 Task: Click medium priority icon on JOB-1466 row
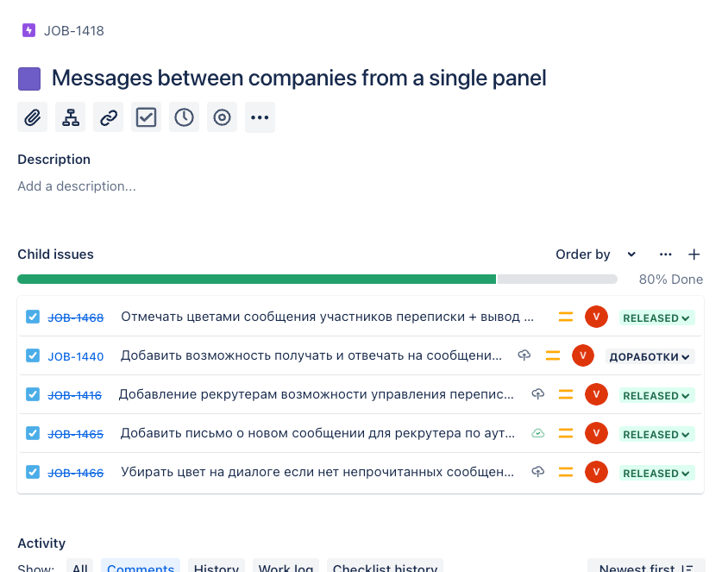(566, 472)
